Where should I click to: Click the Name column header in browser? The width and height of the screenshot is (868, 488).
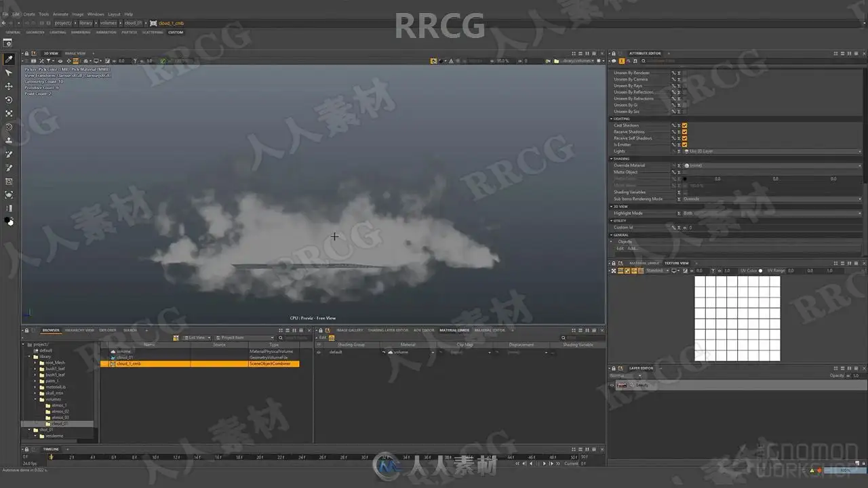click(x=149, y=344)
